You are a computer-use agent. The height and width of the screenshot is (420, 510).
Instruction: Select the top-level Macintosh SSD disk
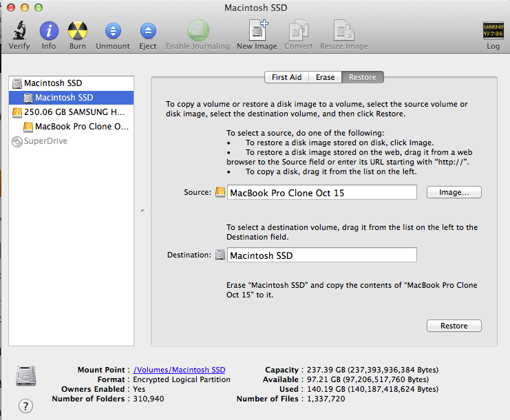point(71,83)
